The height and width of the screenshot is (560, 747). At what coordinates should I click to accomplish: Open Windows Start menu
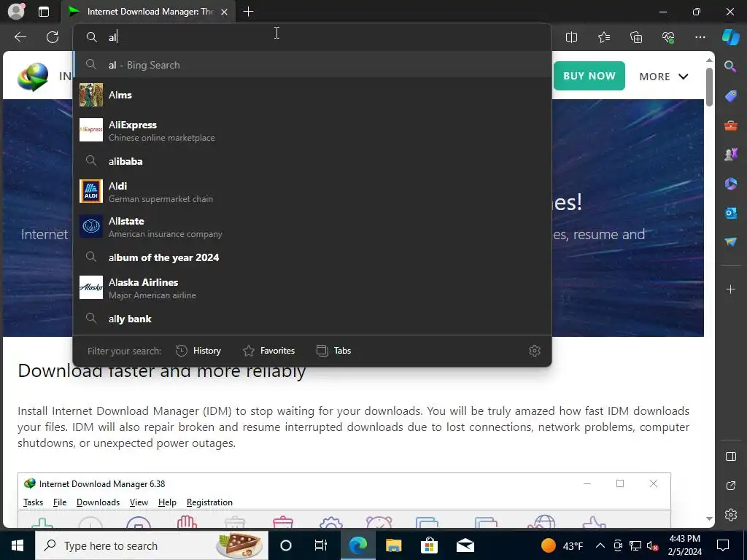pyautogui.click(x=18, y=545)
